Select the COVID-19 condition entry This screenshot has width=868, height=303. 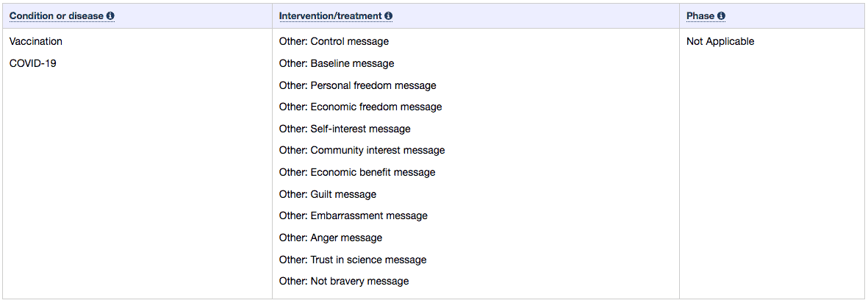point(32,63)
